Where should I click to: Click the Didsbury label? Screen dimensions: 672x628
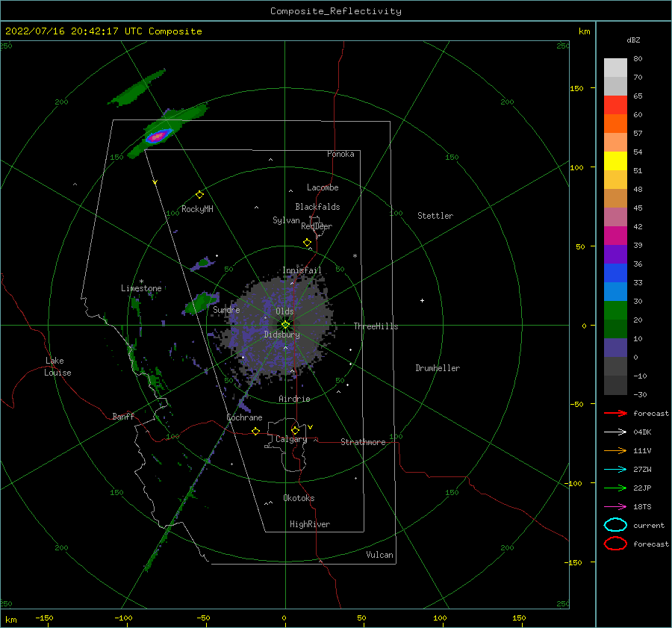[282, 335]
